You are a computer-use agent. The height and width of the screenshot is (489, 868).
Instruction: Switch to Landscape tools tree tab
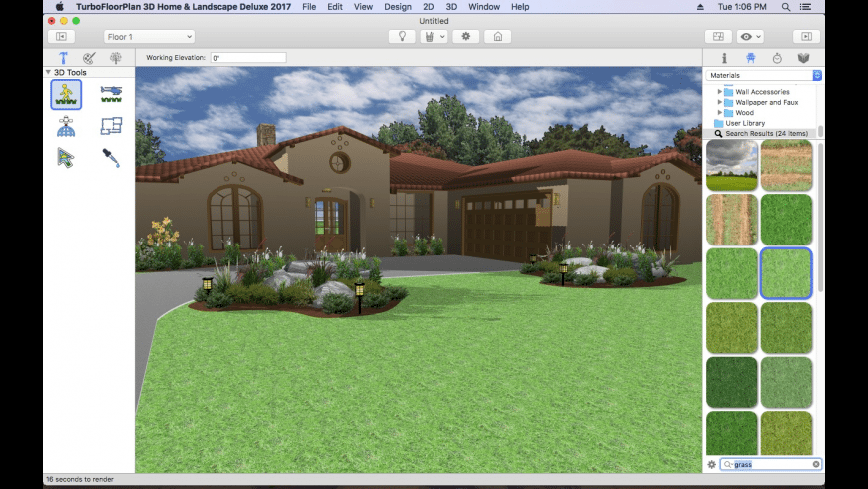click(x=115, y=58)
